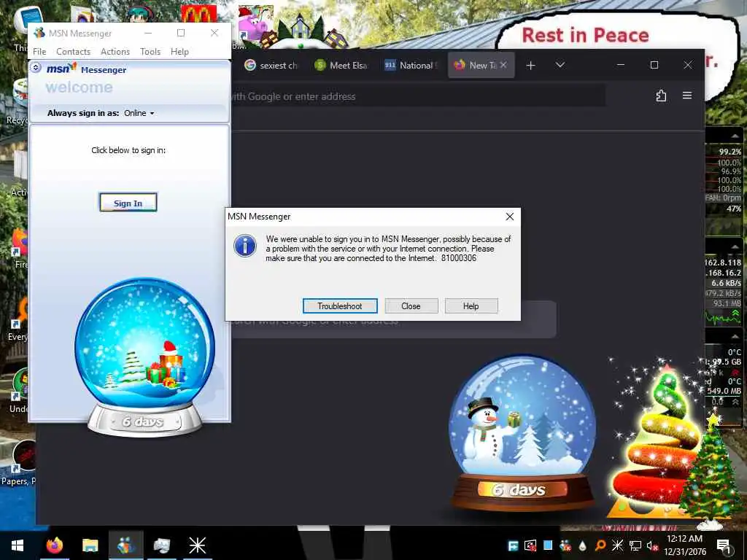Image resolution: width=747 pixels, height=560 pixels.
Task: Click the orange magnifier tray icon
Action: pos(600,545)
